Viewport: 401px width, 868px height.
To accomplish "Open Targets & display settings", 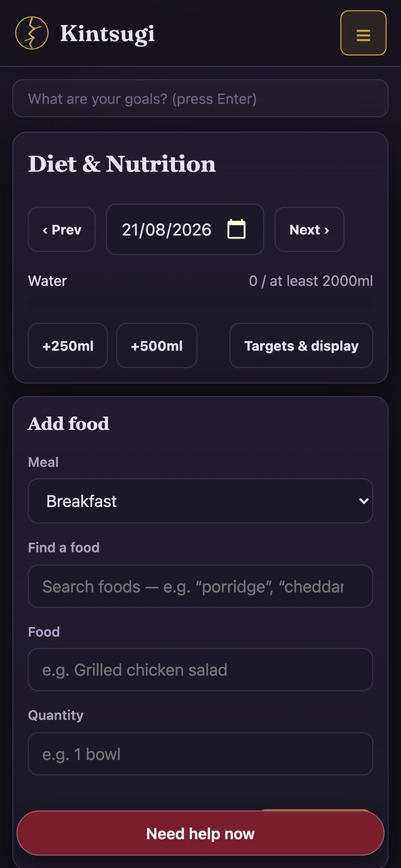I will click(301, 345).
